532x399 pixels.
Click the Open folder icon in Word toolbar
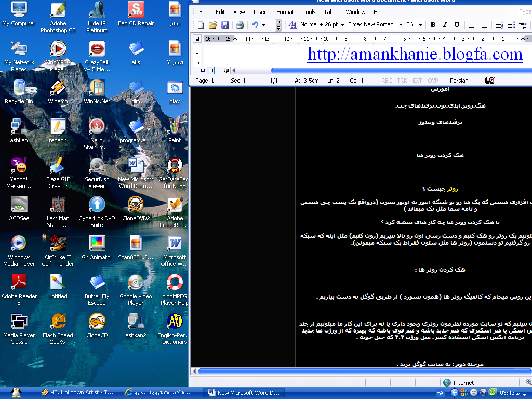212,25
